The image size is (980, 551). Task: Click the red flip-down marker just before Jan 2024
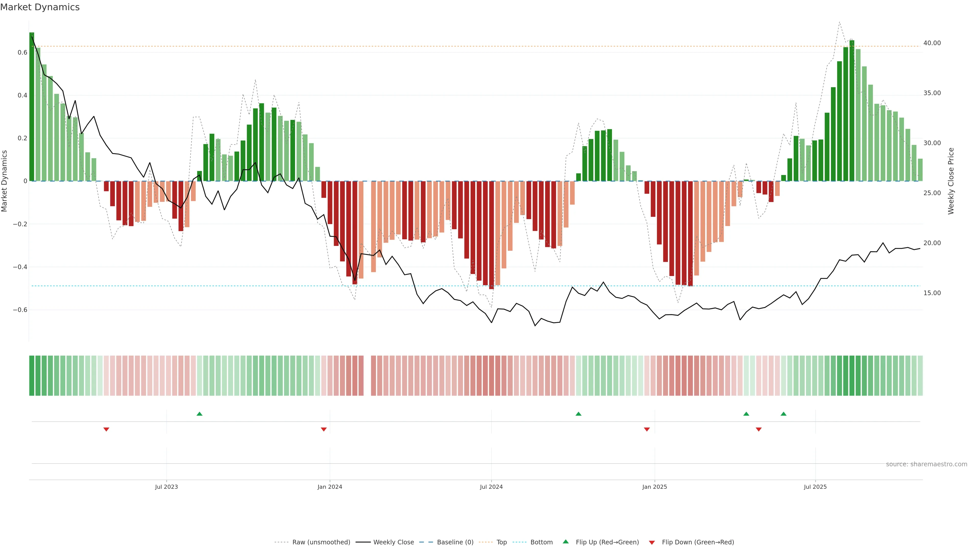click(324, 429)
